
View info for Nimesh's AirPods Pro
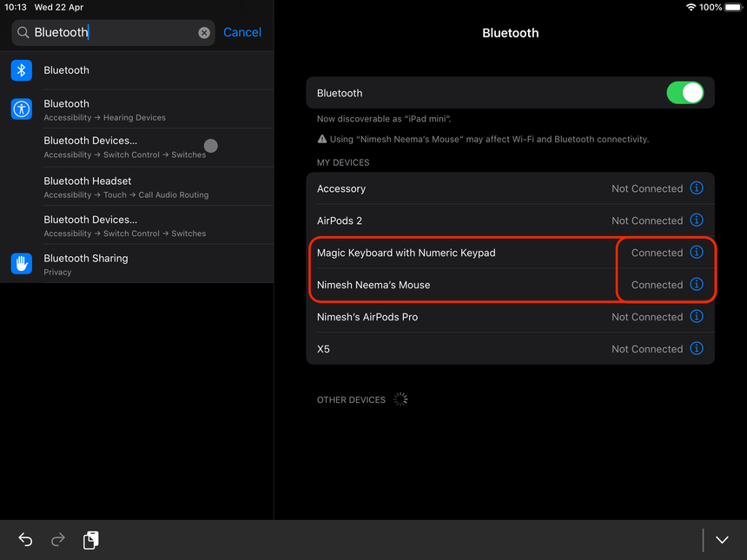point(696,317)
